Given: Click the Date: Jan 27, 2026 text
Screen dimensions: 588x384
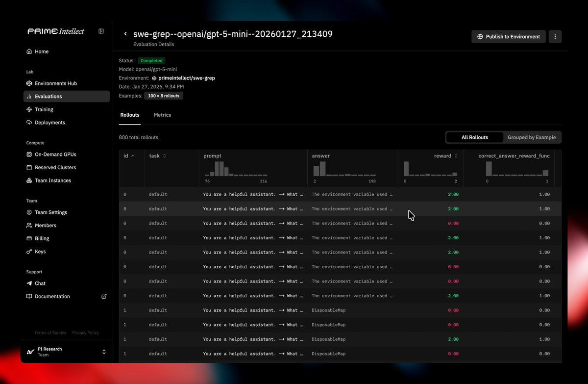Looking at the screenshot, I should point(151,87).
